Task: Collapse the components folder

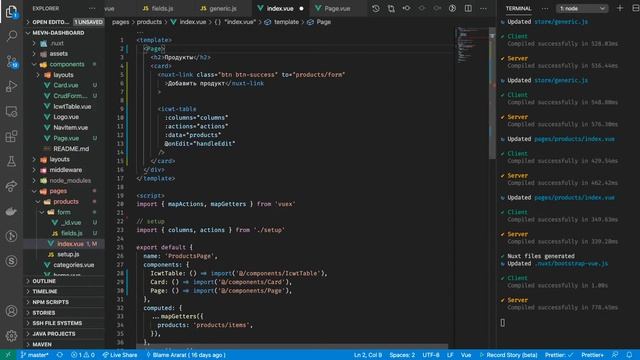Action: [67, 64]
